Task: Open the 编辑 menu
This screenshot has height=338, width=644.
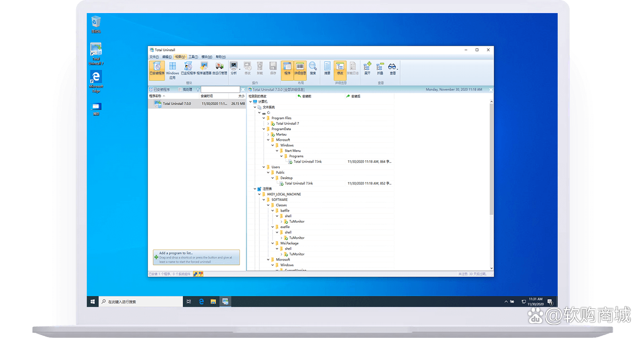Action: click(167, 57)
